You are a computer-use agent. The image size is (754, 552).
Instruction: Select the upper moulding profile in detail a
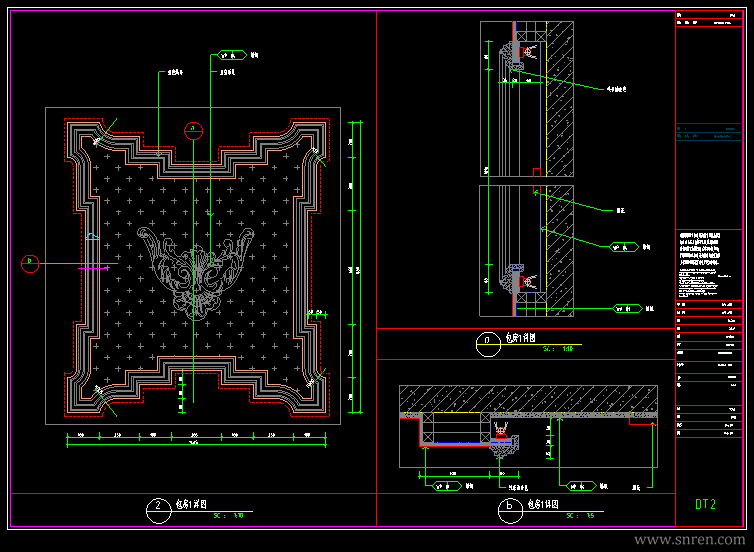[511, 56]
